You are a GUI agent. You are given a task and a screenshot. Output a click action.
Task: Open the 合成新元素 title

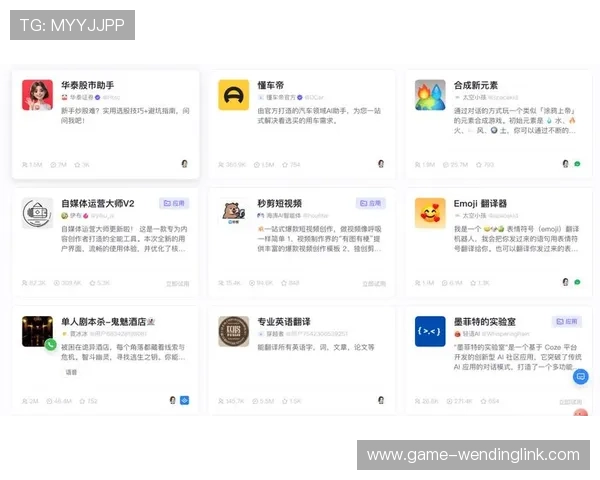click(x=476, y=85)
